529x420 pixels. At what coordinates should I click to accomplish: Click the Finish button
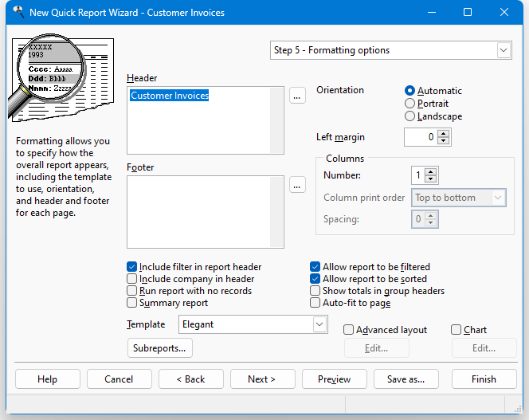tap(484, 379)
